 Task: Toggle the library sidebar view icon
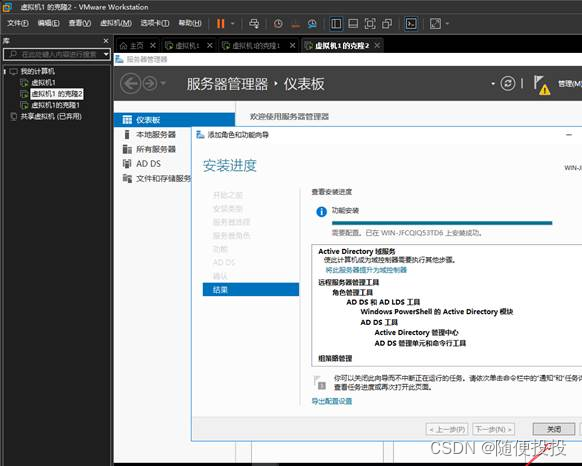tap(336, 24)
